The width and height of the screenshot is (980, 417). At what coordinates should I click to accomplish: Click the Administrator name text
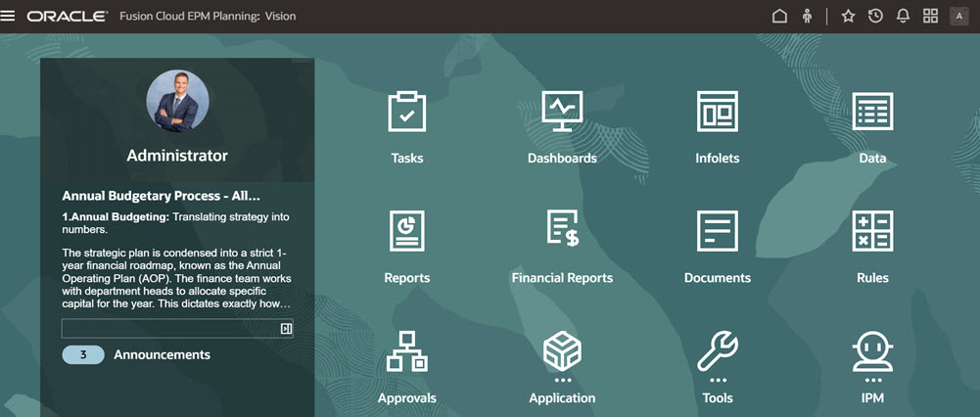[x=177, y=156]
